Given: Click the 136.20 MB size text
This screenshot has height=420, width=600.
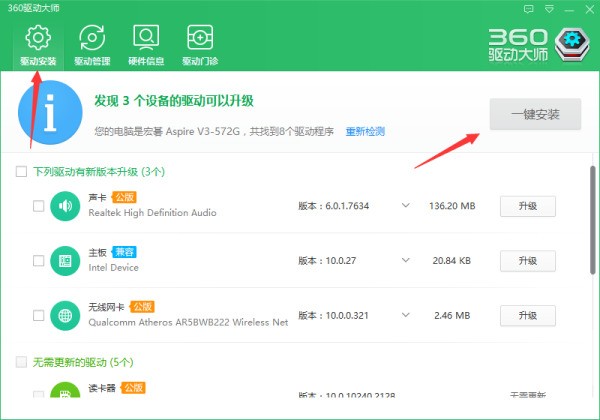Looking at the screenshot, I should (452, 206).
